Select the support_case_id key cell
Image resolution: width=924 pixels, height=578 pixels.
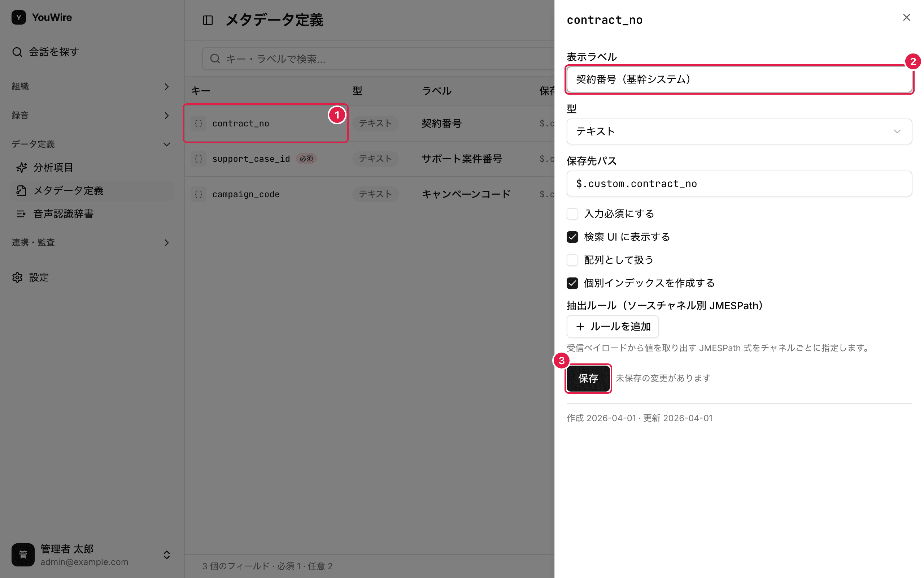tap(266, 159)
